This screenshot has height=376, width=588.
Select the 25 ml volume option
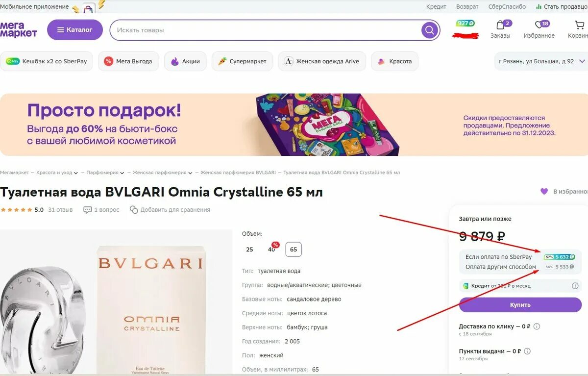point(249,250)
